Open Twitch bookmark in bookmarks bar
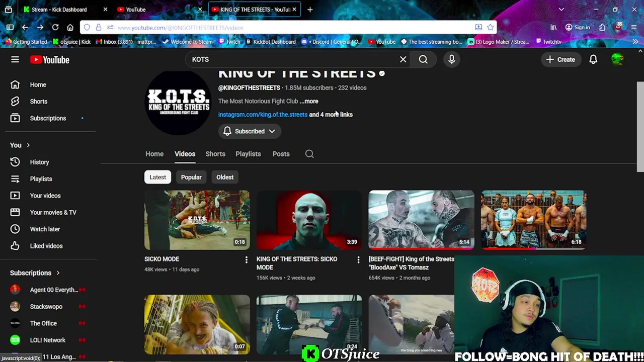 coord(228,42)
